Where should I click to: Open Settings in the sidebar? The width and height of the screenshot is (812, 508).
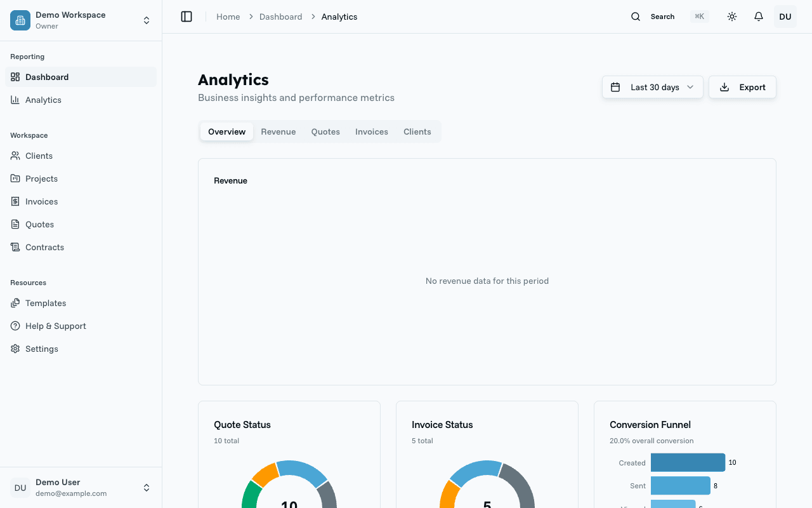pos(81,349)
